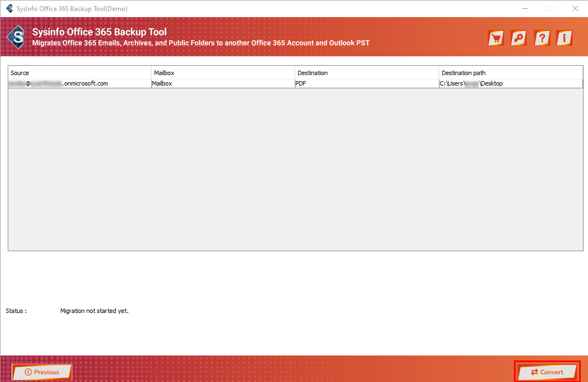
Task: Click the Destination column header
Action: 367,73
